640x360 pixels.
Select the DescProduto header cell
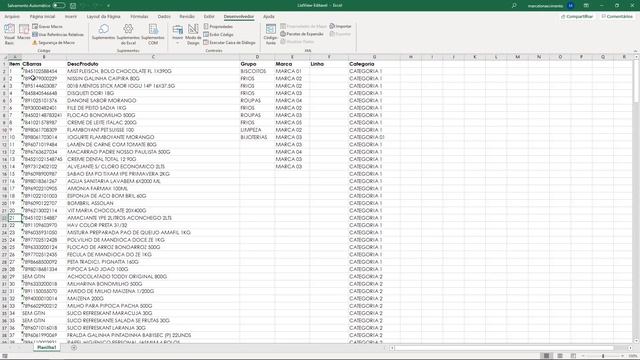153,64
